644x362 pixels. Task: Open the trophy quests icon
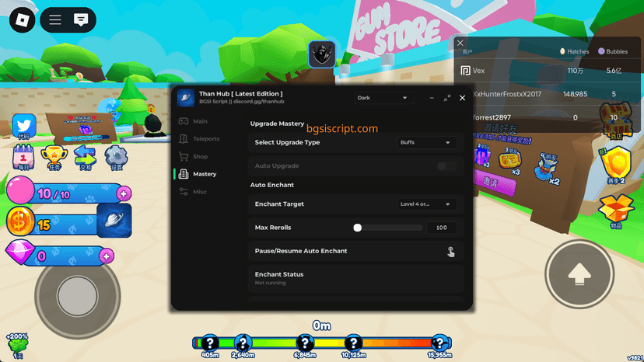point(54,157)
